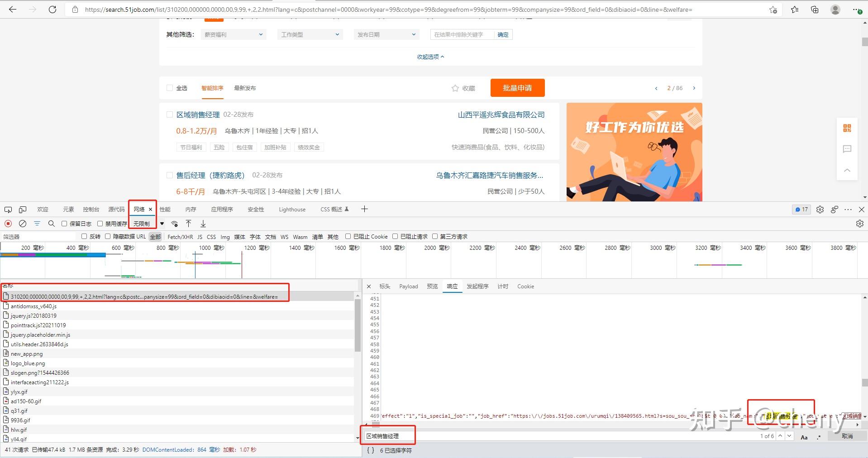This screenshot has width=868, height=458.
Task: Toggle the network filter bar
Action: (x=37, y=223)
